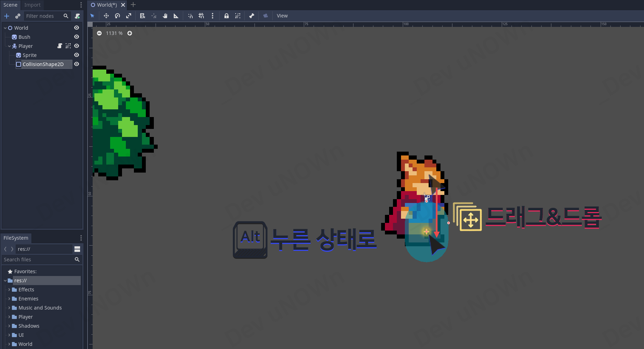The width and height of the screenshot is (644, 349).
Task: Open FileSystem dock options menu
Action: pyautogui.click(x=81, y=238)
